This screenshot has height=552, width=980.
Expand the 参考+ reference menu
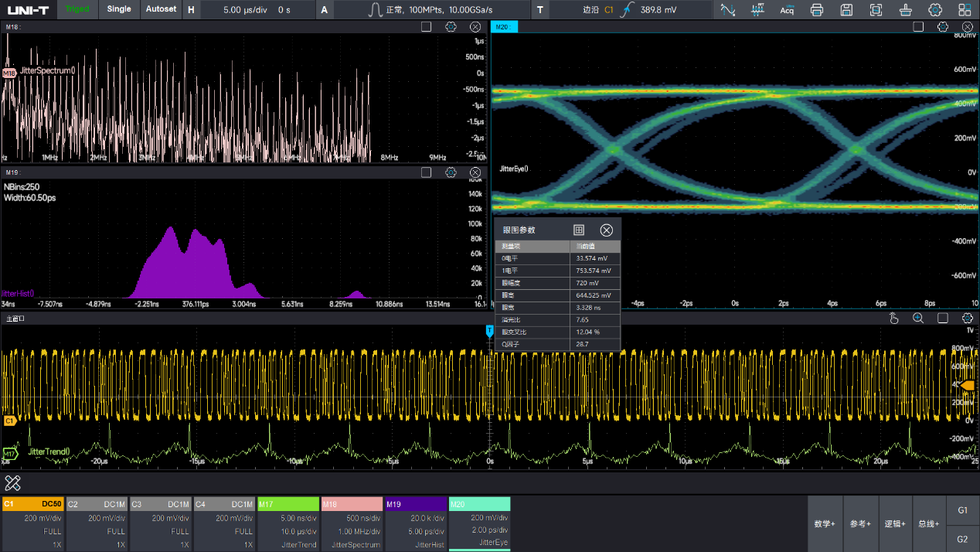[x=860, y=523]
